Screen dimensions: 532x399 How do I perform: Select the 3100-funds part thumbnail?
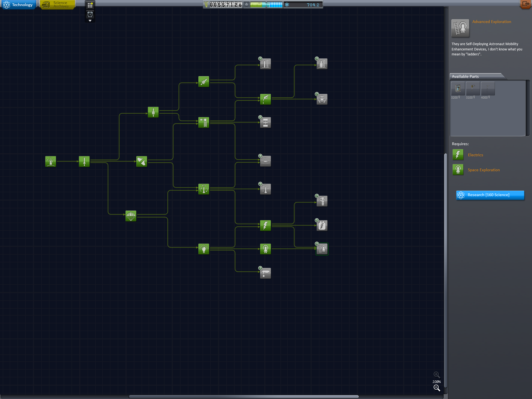[x=473, y=89]
